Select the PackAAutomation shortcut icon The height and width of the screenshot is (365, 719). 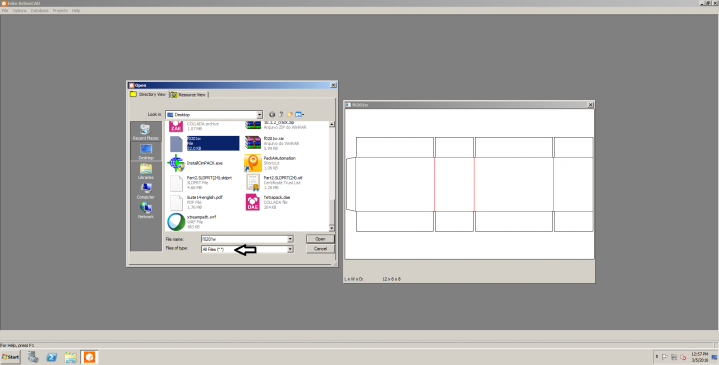pyautogui.click(x=253, y=163)
